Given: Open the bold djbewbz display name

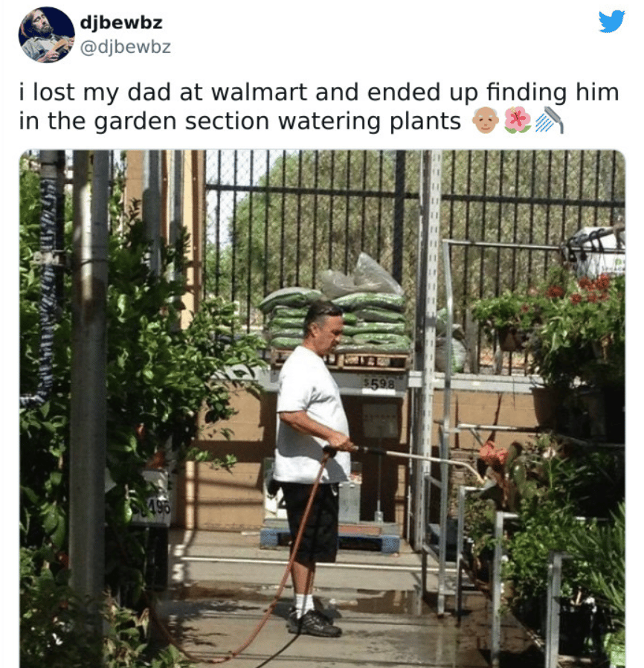Looking at the screenshot, I should tap(121, 22).
